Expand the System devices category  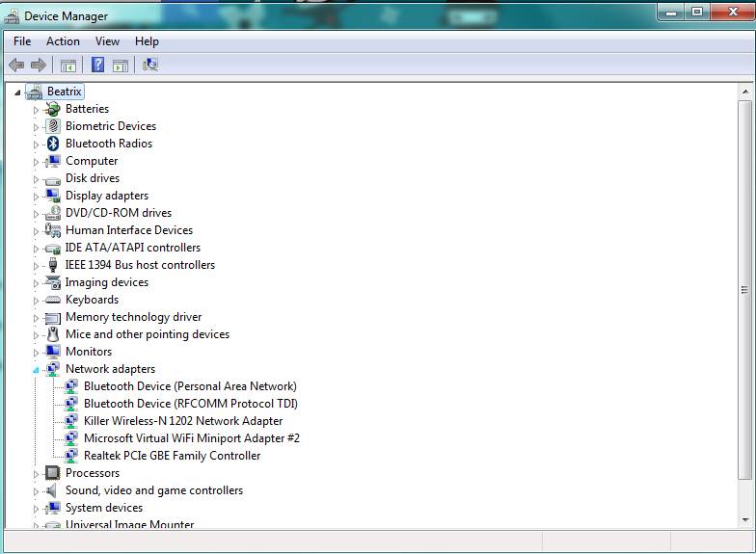tap(36, 509)
